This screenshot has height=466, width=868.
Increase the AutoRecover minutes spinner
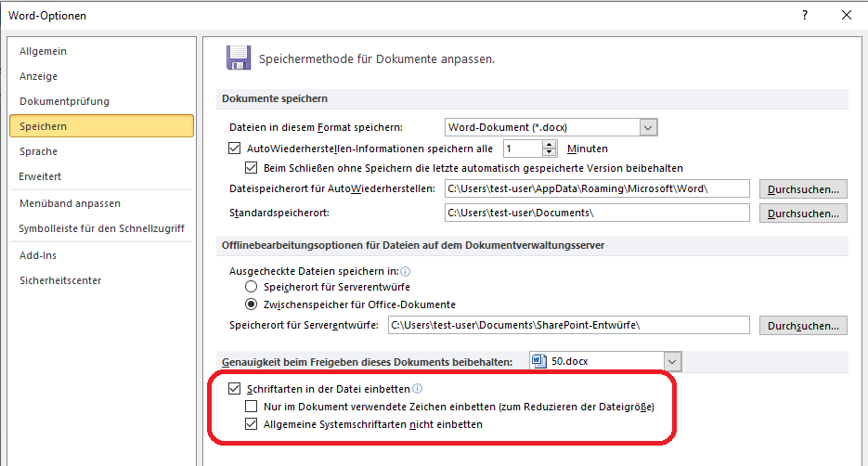[x=550, y=144]
